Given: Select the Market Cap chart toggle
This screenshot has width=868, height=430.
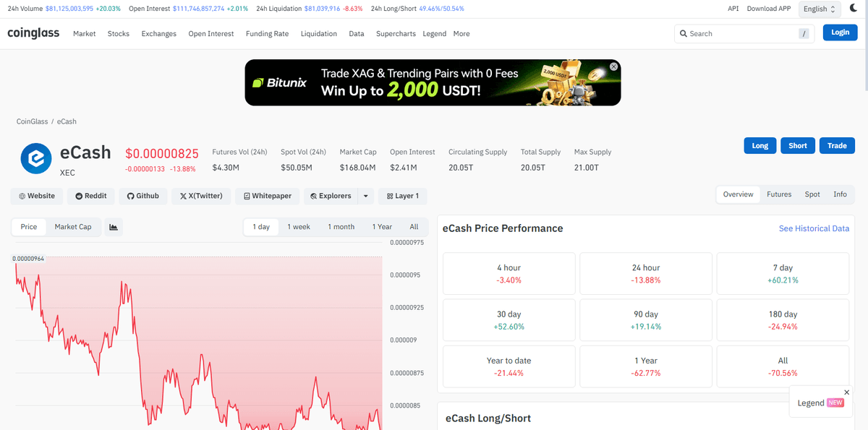Looking at the screenshot, I should [x=73, y=227].
